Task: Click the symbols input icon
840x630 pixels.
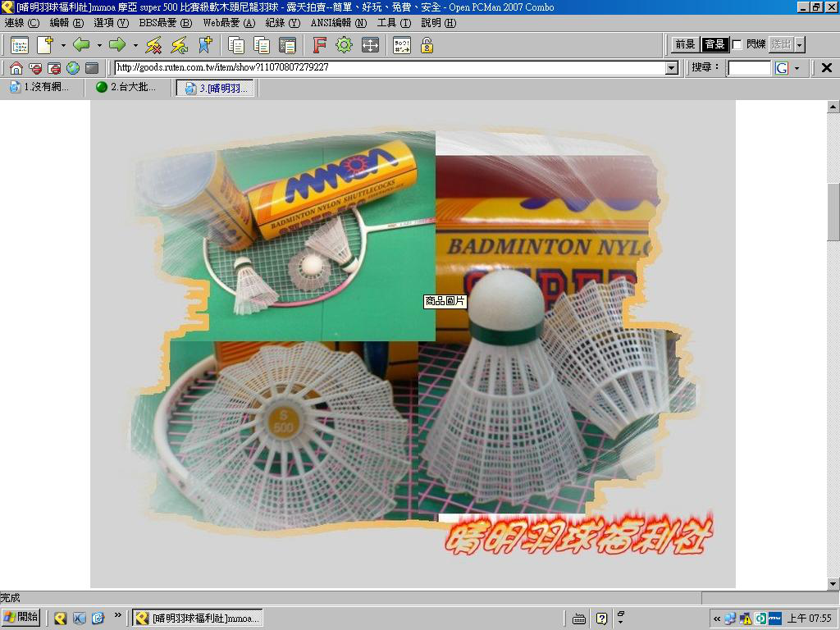Action: click(402, 46)
